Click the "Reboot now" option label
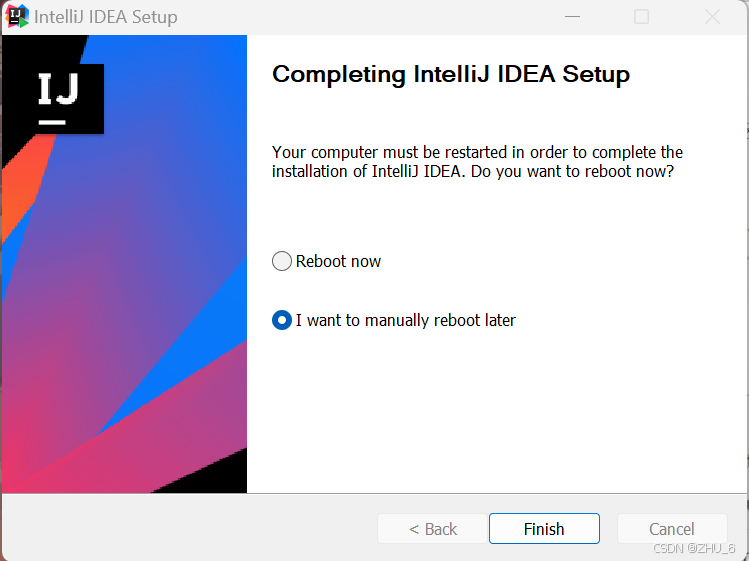This screenshot has width=749, height=561. (x=339, y=261)
